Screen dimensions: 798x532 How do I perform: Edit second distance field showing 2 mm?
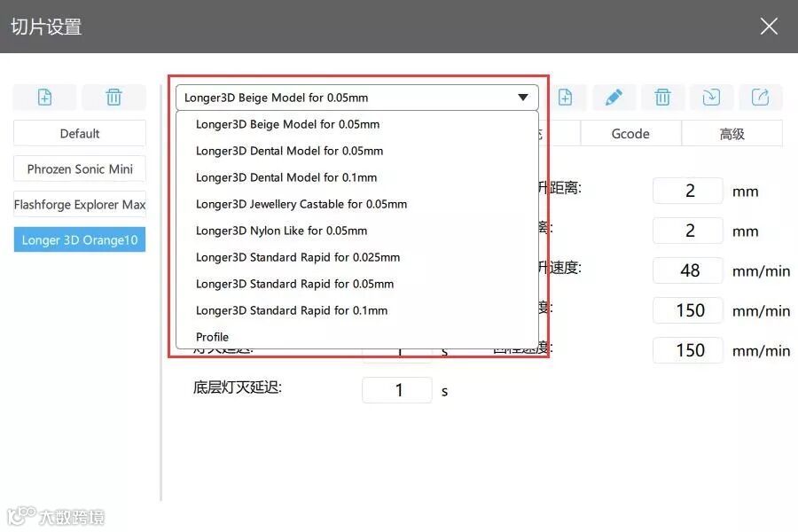click(688, 231)
